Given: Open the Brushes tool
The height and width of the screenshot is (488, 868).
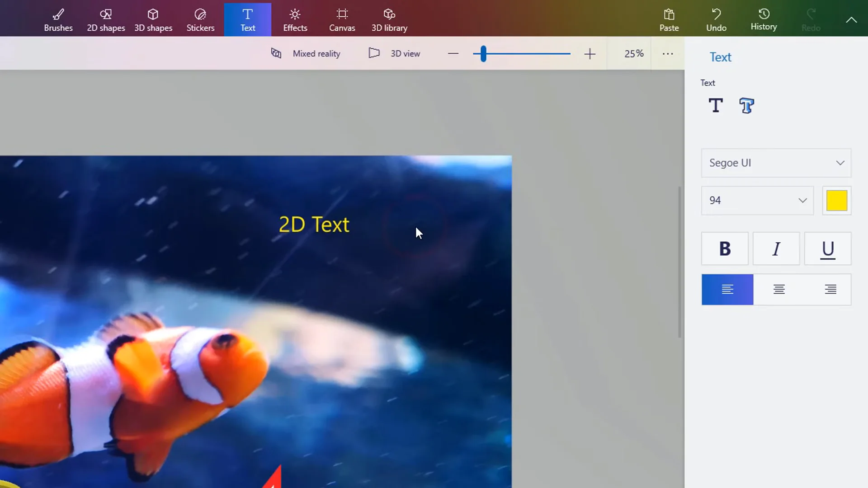Looking at the screenshot, I should pyautogui.click(x=58, y=20).
